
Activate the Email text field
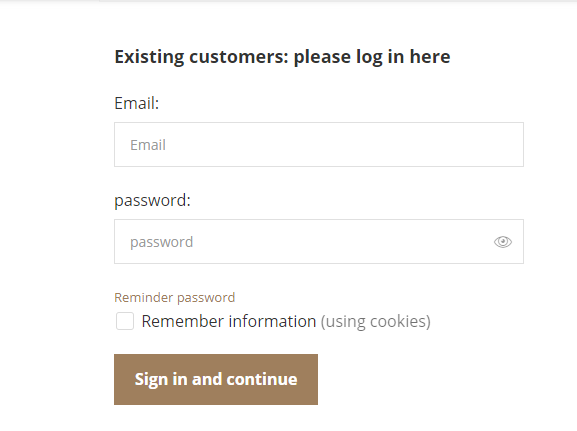point(319,145)
